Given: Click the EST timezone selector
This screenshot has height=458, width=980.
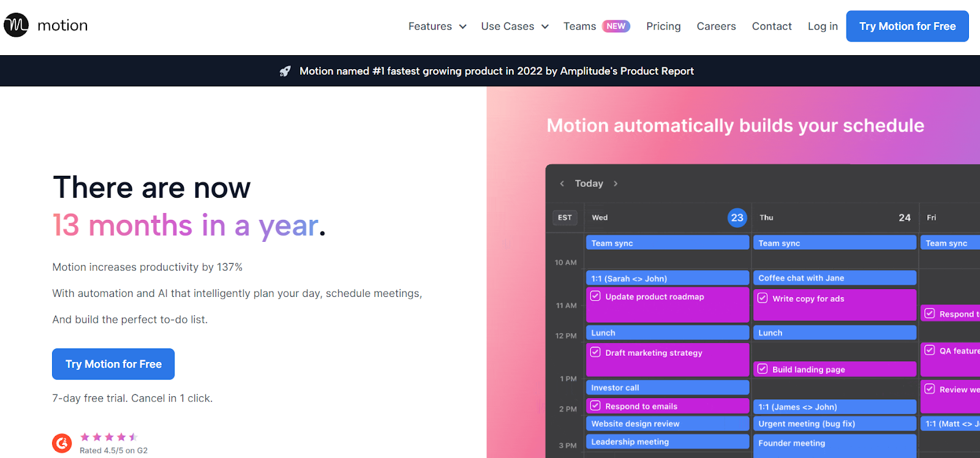Looking at the screenshot, I should point(565,217).
